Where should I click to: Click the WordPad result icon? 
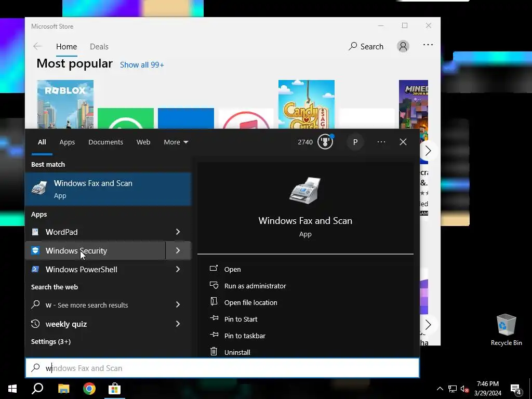pyautogui.click(x=35, y=232)
